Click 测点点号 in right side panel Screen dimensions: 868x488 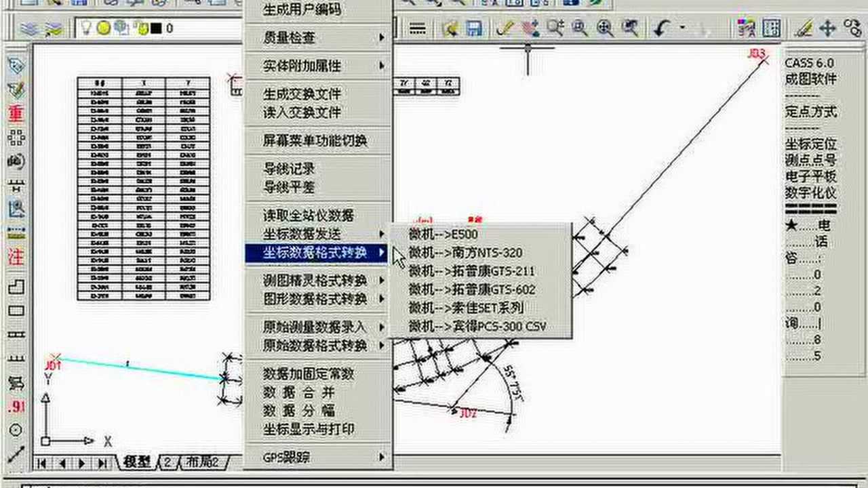(x=811, y=161)
